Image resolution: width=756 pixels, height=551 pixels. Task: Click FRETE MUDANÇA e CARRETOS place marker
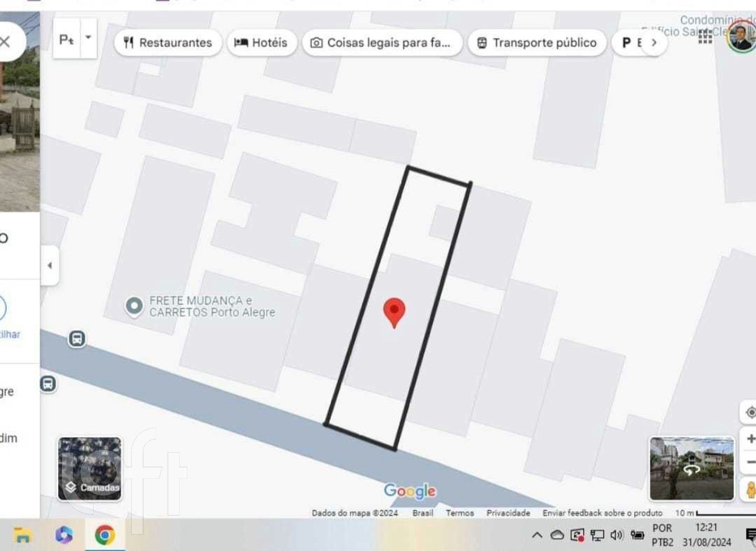[x=134, y=306]
